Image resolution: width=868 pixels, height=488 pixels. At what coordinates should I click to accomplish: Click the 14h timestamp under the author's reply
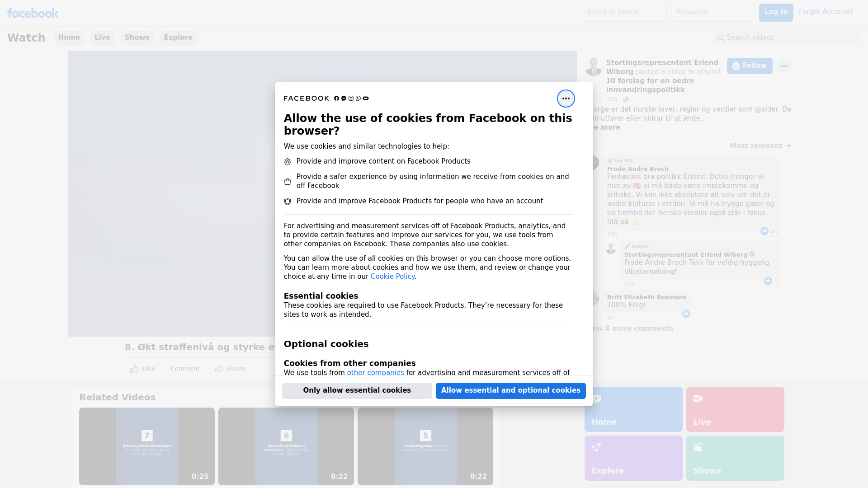[x=629, y=284]
